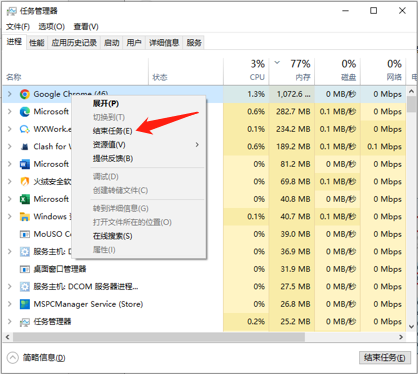The width and height of the screenshot is (418, 374).
Task: Click the 234.2 MB memory cell
Action: pyautogui.click(x=292, y=129)
